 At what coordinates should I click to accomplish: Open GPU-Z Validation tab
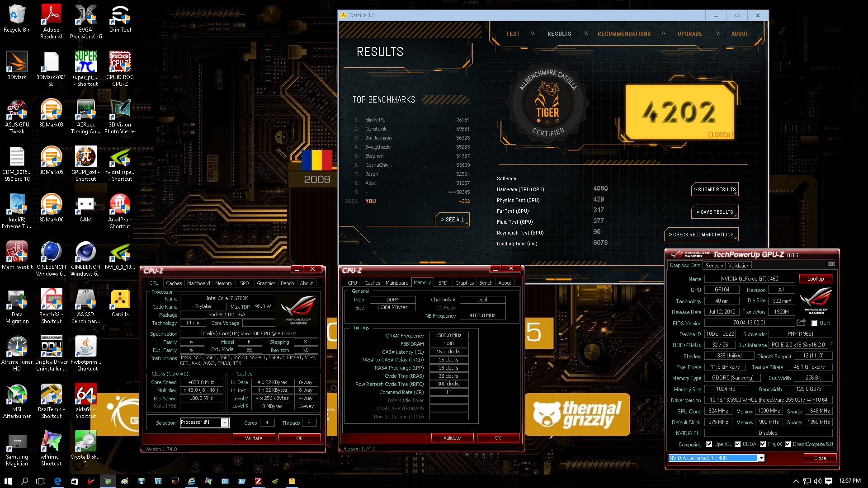[738, 266]
